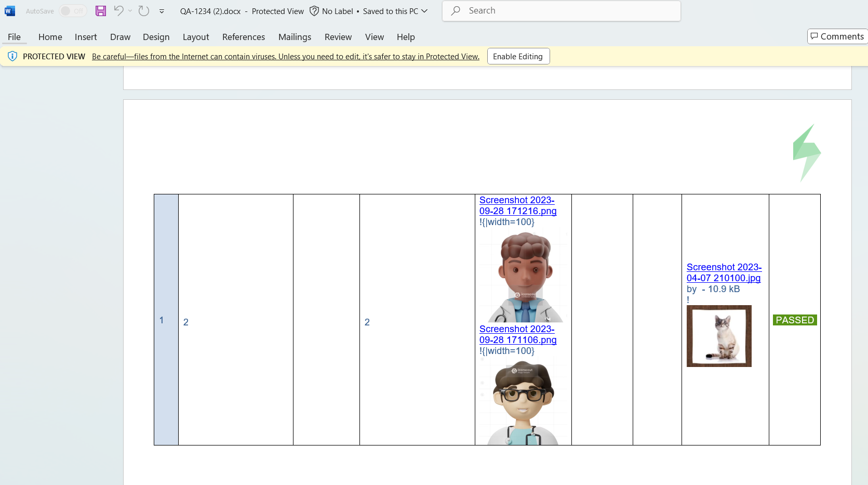The width and height of the screenshot is (868, 485).
Task: Click the search magnifier icon
Action: pyautogui.click(x=456, y=11)
